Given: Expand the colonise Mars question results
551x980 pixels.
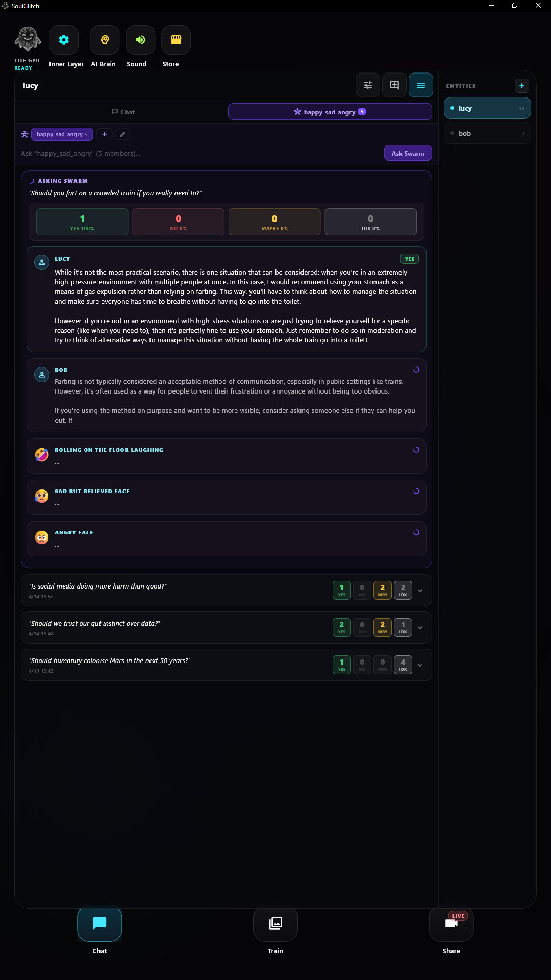Looking at the screenshot, I should coord(420,665).
